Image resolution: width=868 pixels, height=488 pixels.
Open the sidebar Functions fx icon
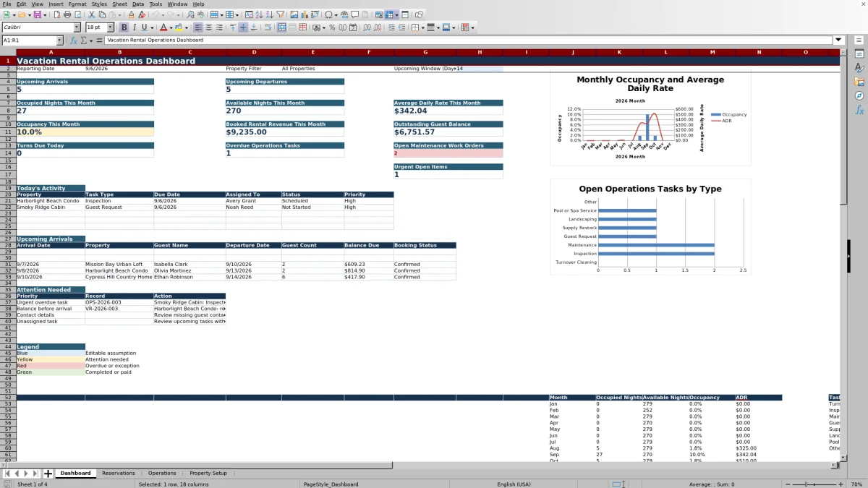point(859,110)
